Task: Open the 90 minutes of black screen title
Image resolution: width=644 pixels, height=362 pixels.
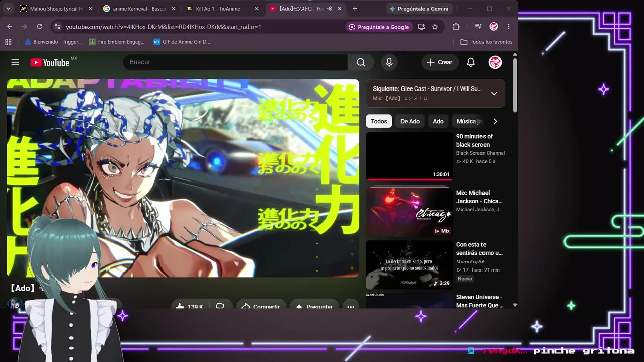Action: [474, 140]
